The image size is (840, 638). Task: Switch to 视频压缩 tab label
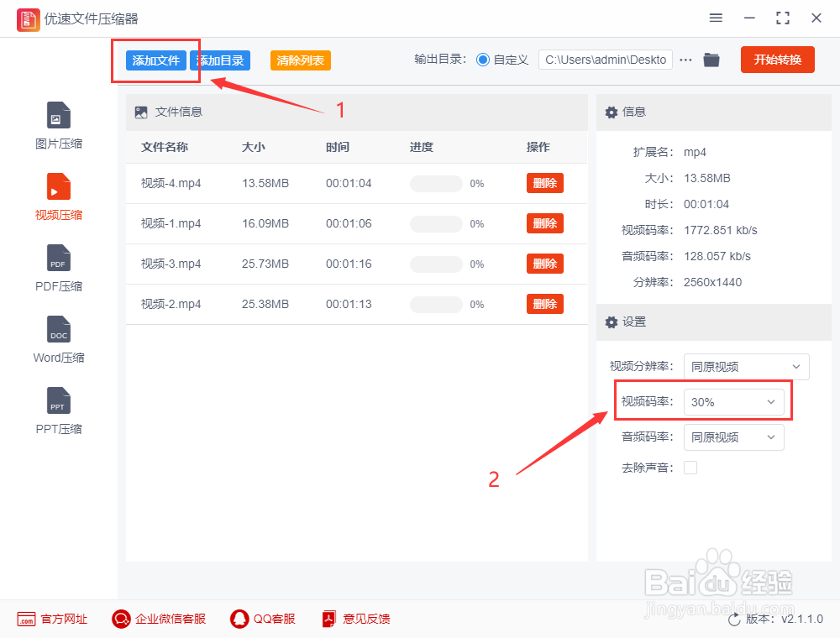pos(59,215)
